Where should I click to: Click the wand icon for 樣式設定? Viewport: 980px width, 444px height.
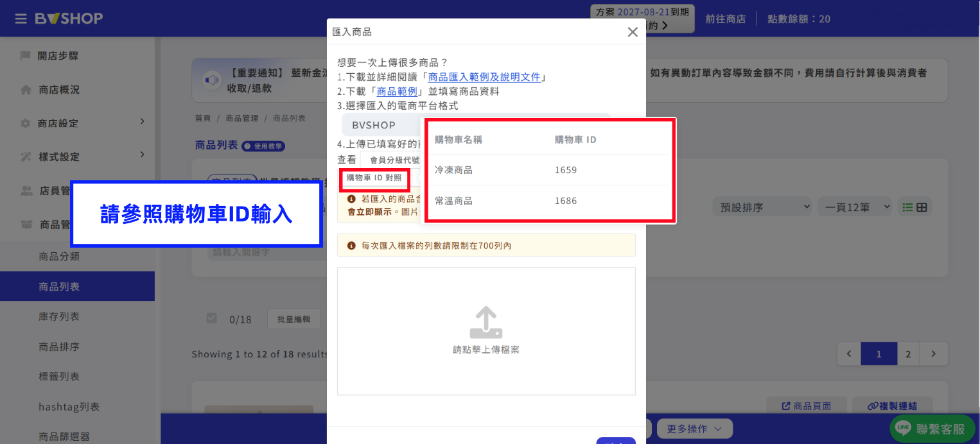coord(26,157)
